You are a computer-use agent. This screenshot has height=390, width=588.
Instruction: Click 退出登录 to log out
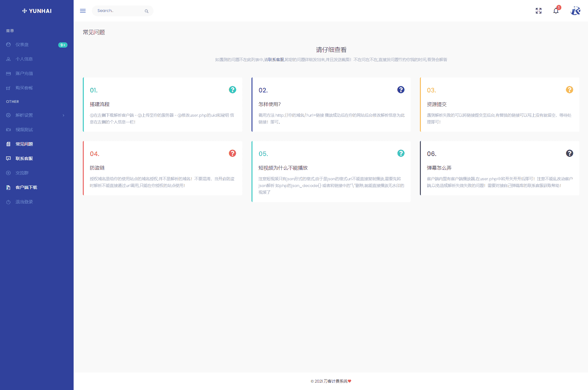coord(24,202)
